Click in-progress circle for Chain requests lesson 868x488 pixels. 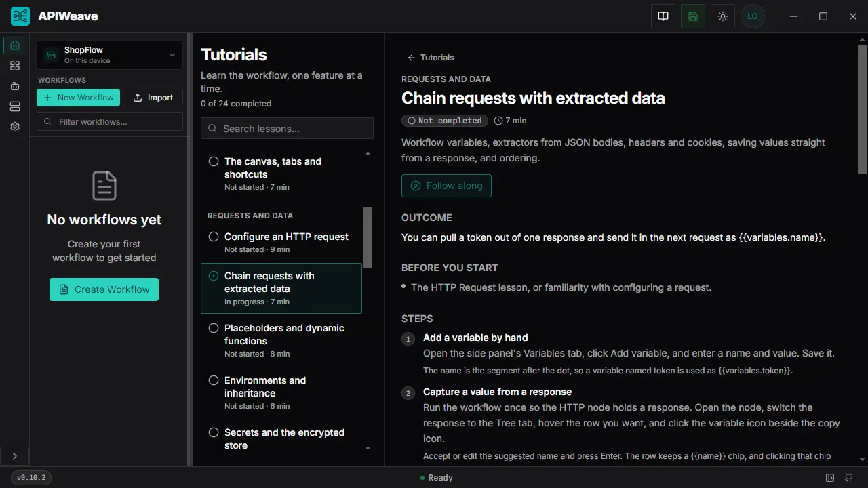point(214,276)
